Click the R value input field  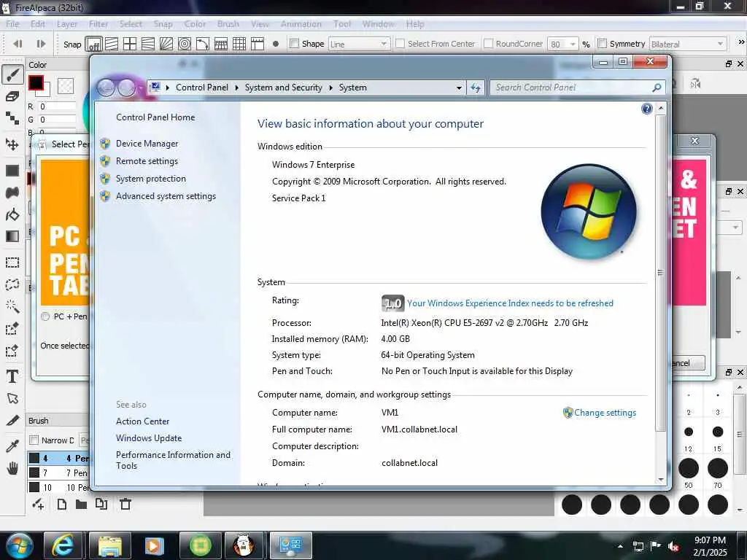(57, 106)
